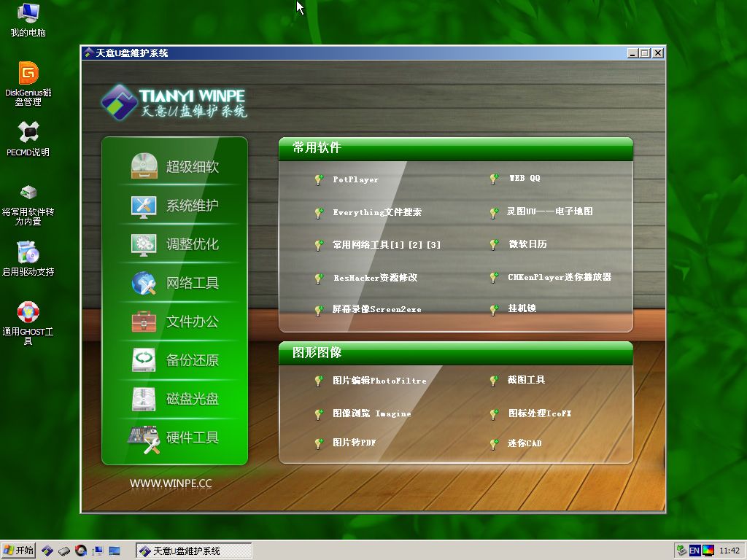Click the first system tray icon
This screenshot has height=560, width=747.
tap(681, 551)
